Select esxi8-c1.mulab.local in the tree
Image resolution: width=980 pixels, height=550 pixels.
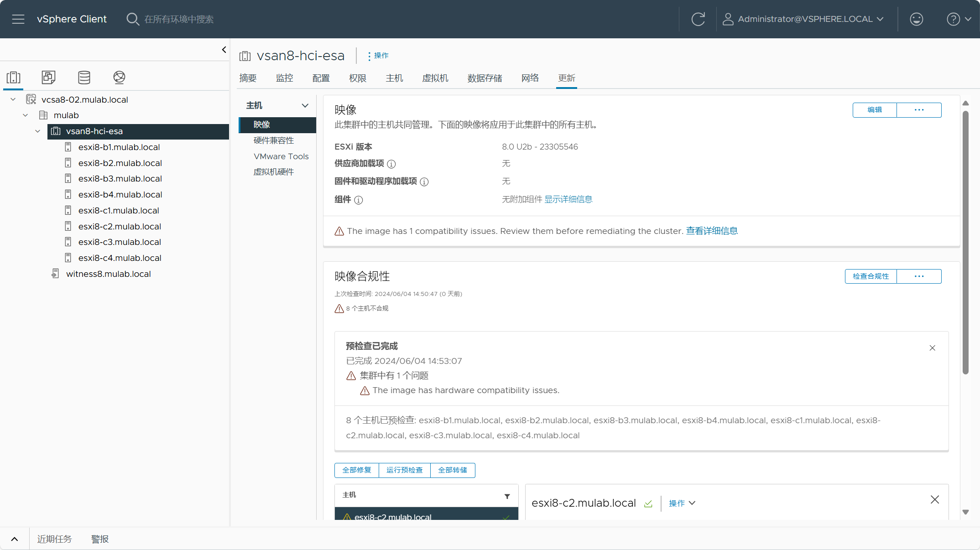(x=119, y=211)
